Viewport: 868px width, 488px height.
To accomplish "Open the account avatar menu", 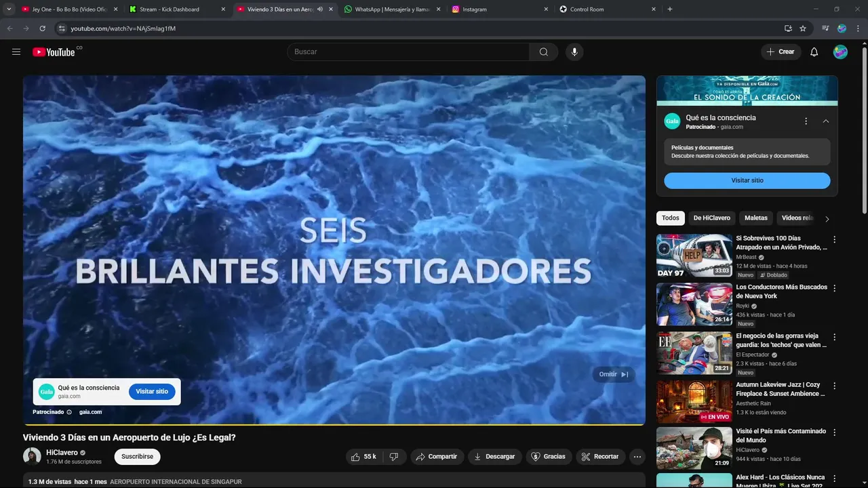I will pos(840,52).
